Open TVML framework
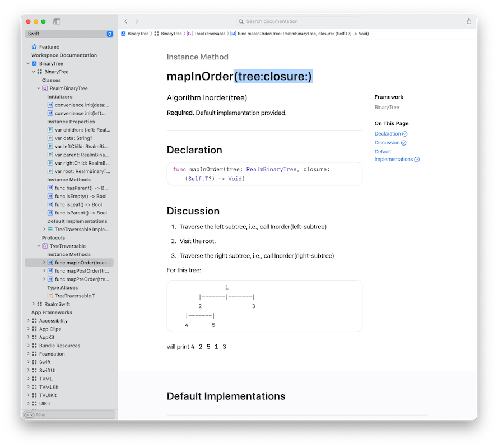The image size is (498, 448). pyautogui.click(x=46, y=379)
